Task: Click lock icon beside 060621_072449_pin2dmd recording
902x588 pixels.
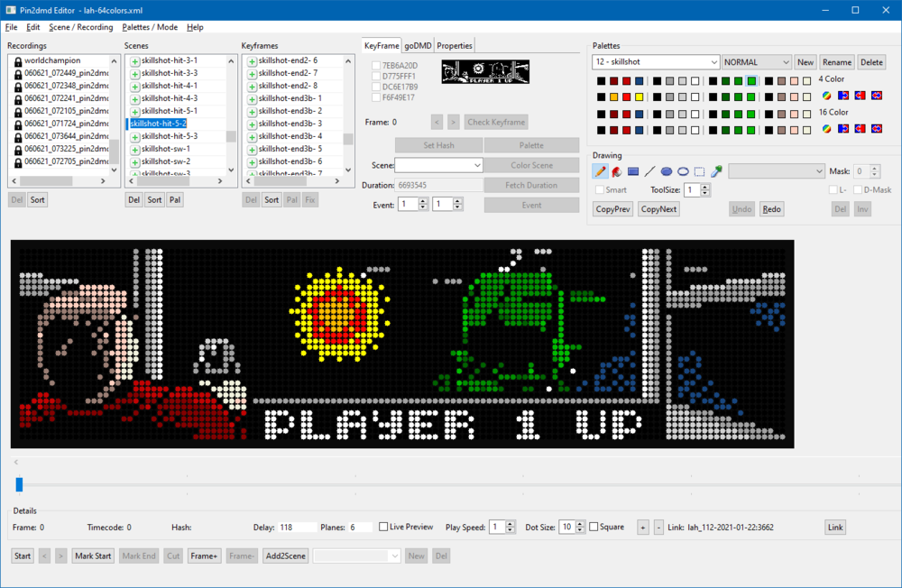Action: (18, 74)
